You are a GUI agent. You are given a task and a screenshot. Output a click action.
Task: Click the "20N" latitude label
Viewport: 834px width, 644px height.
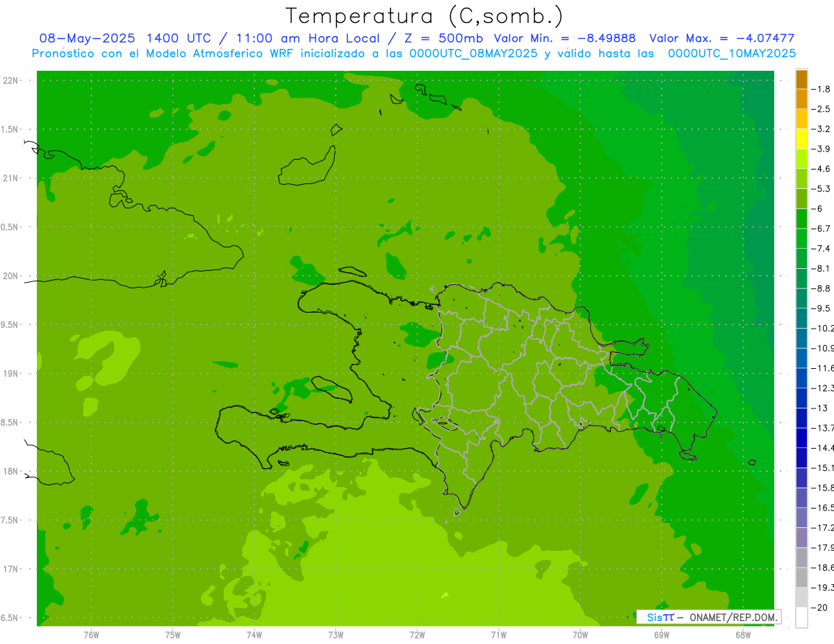click(x=11, y=276)
